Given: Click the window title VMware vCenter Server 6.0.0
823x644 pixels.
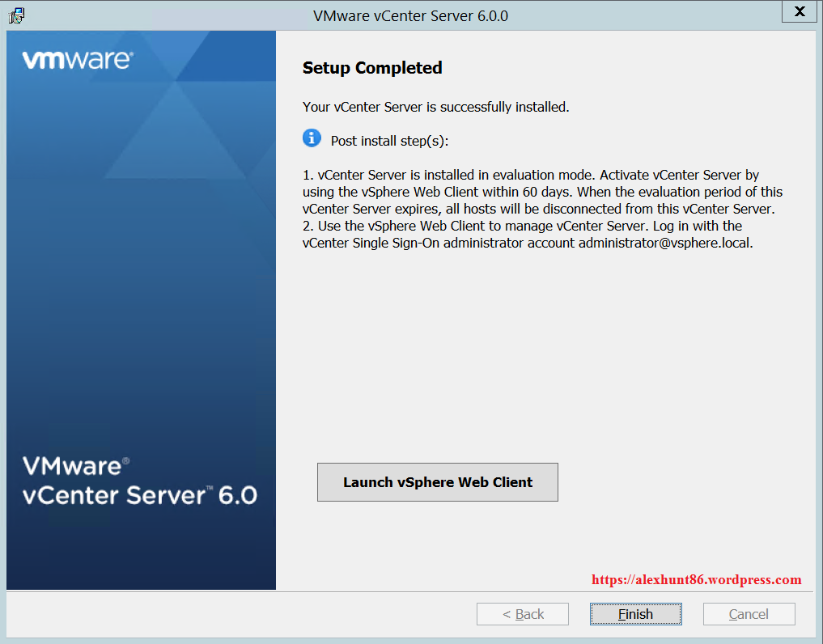Looking at the screenshot, I should [x=410, y=15].
